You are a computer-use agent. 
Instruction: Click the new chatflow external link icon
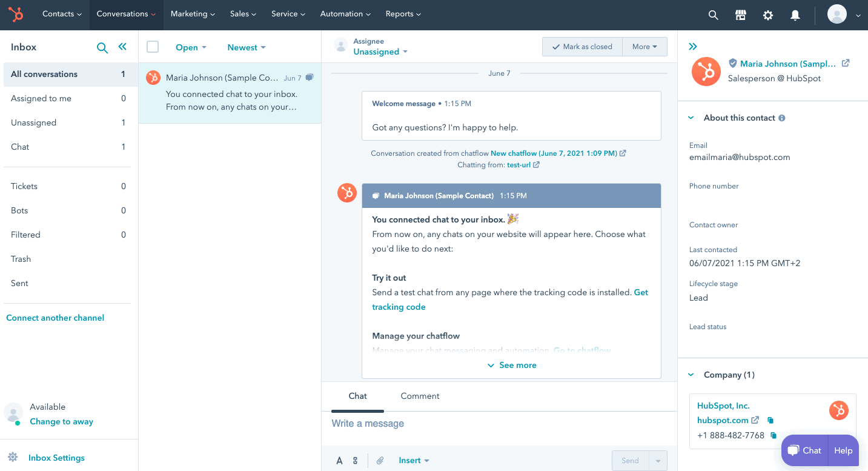pyautogui.click(x=623, y=153)
